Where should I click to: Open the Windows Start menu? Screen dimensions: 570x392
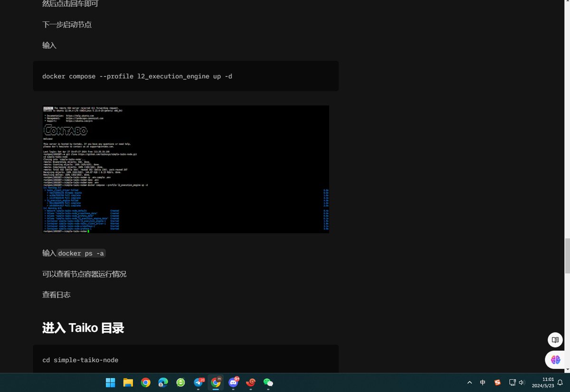click(x=110, y=382)
